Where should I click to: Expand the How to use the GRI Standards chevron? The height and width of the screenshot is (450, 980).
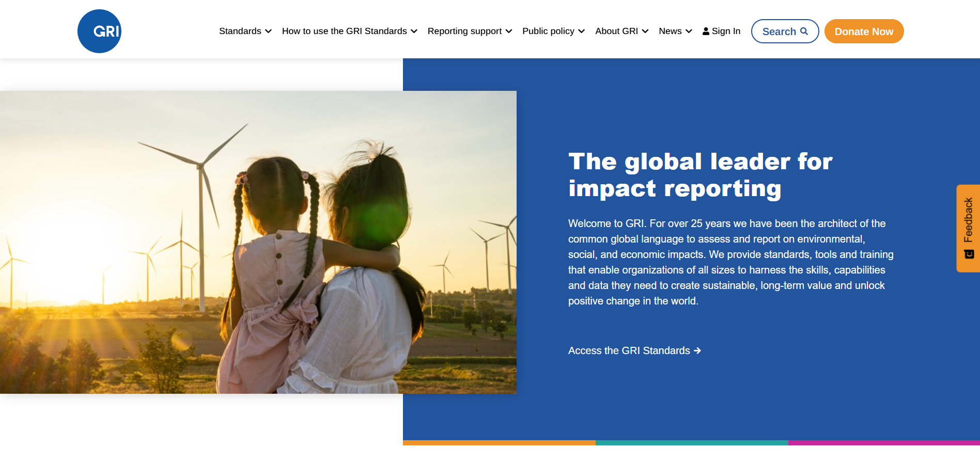[414, 31]
